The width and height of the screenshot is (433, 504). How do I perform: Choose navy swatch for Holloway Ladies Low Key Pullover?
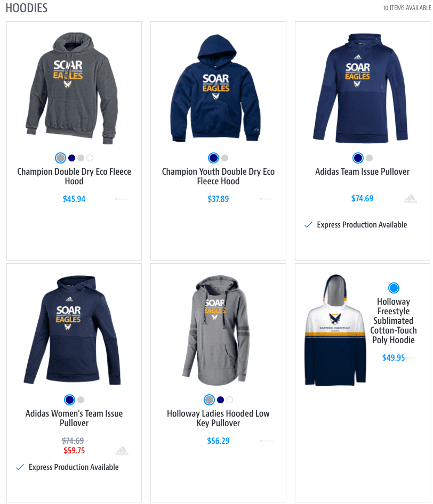pos(220,400)
